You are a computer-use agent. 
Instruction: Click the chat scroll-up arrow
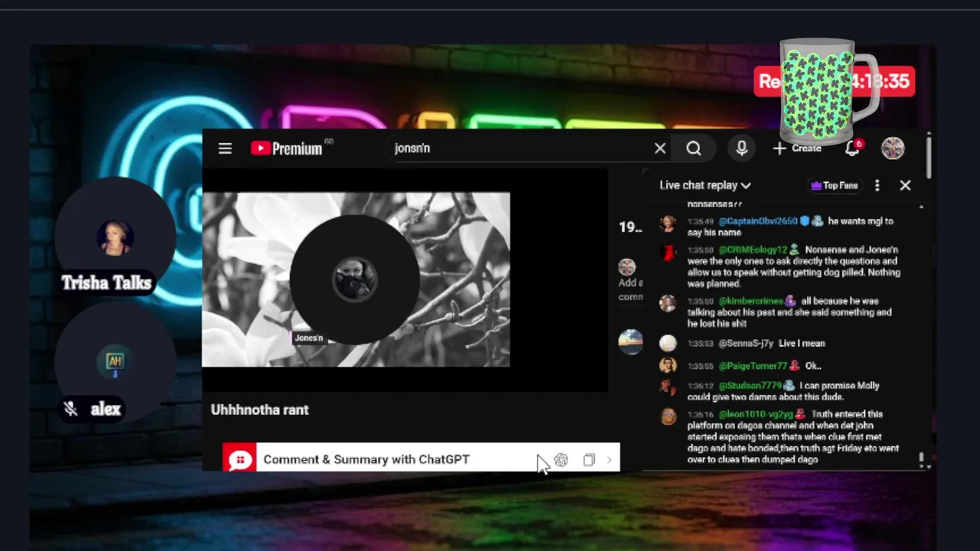[x=921, y=207]
